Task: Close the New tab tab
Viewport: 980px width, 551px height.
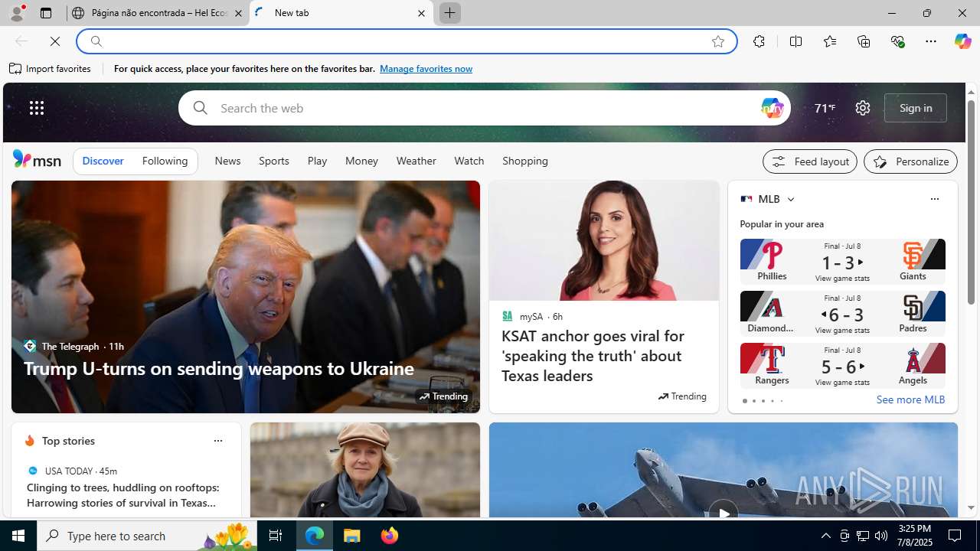Action: pos(421,13)
